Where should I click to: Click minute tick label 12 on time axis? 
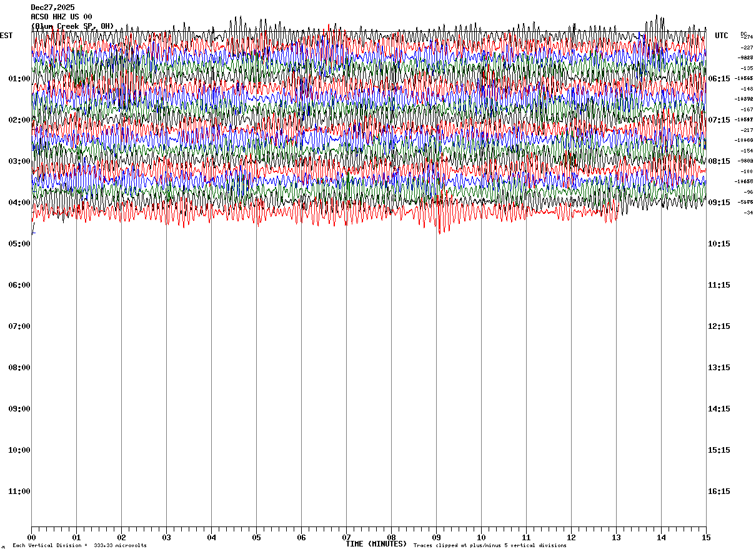coord(571,537)
